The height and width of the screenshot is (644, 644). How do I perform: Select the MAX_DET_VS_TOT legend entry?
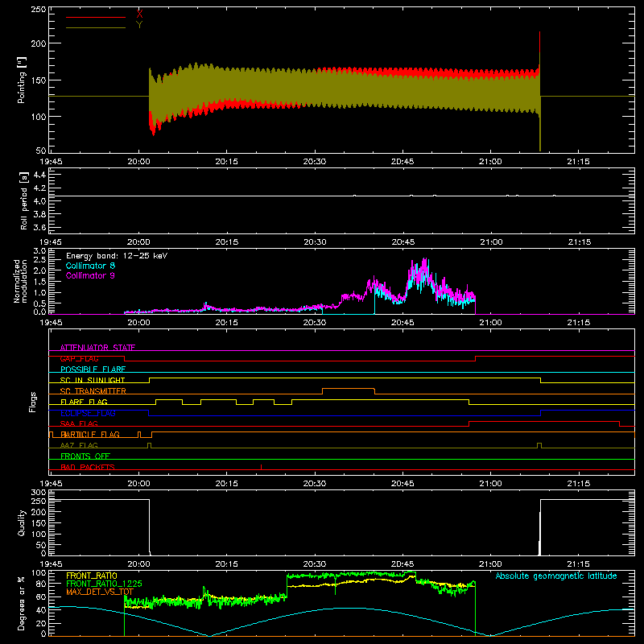(x=100, y=592)
